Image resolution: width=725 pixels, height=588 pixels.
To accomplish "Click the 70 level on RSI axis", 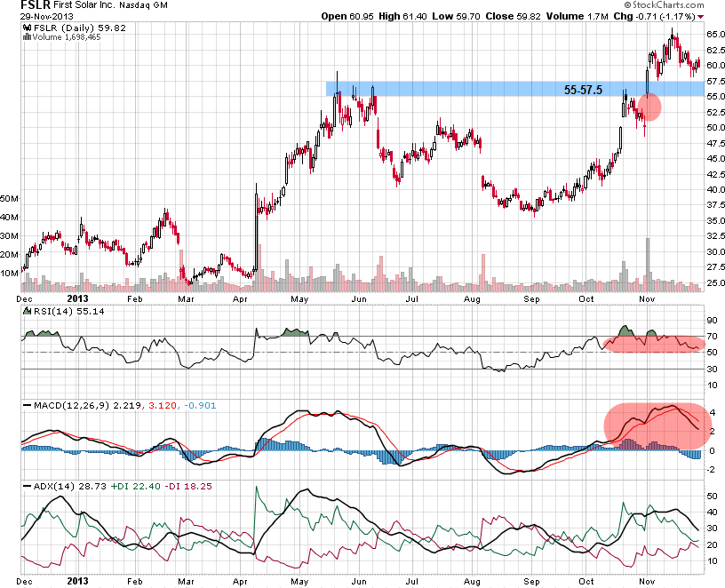I will click(x=712, y=337).
